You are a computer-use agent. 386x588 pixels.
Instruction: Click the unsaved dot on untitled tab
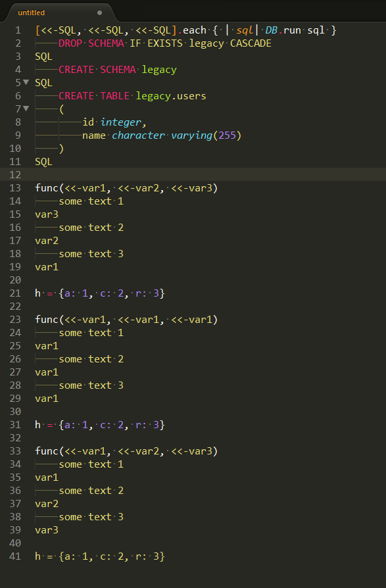[x=99, y=12]
